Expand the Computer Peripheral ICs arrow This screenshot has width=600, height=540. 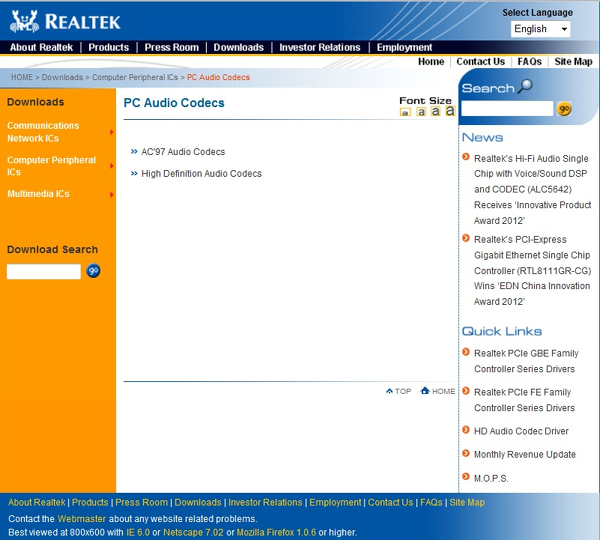(112, 166)
